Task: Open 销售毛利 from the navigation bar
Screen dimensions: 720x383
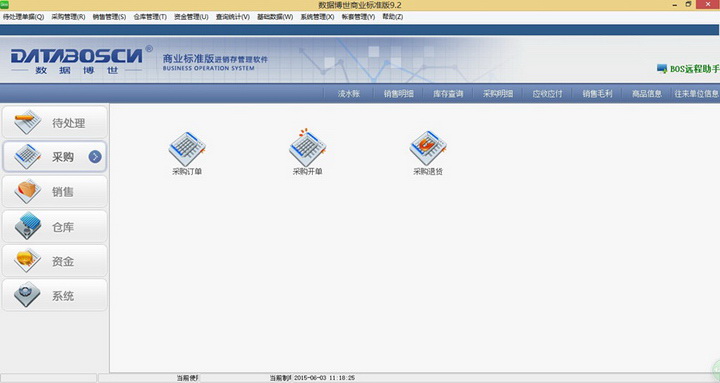Action: [597, 94]
